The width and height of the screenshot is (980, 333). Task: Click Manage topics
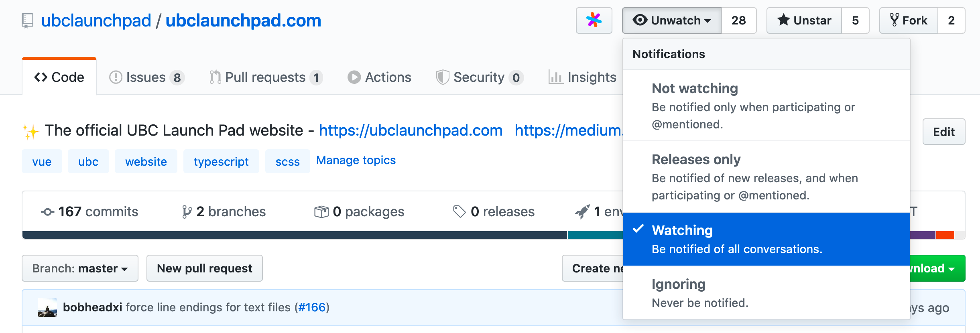[x=356, y=160]
